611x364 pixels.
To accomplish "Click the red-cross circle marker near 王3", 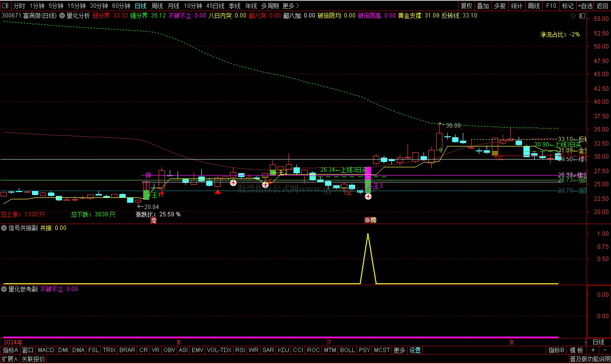I will [x=368, y=197].
